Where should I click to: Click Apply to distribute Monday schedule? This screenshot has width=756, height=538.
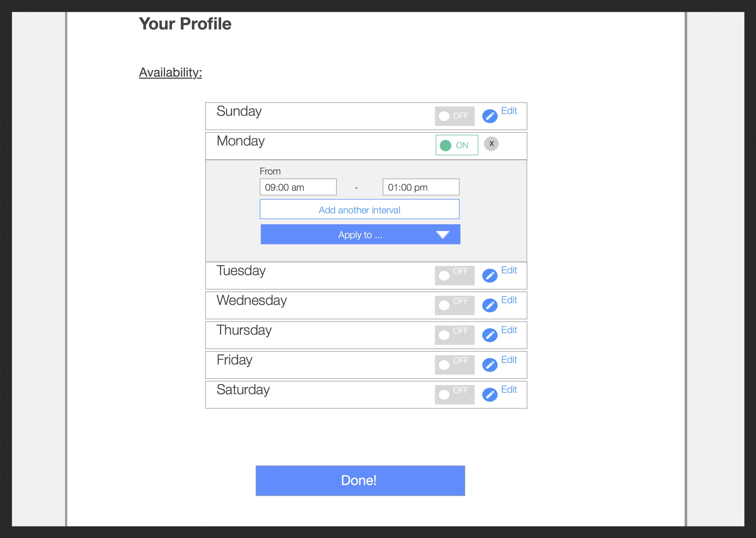pyautogui.click(x=360, y=235)
